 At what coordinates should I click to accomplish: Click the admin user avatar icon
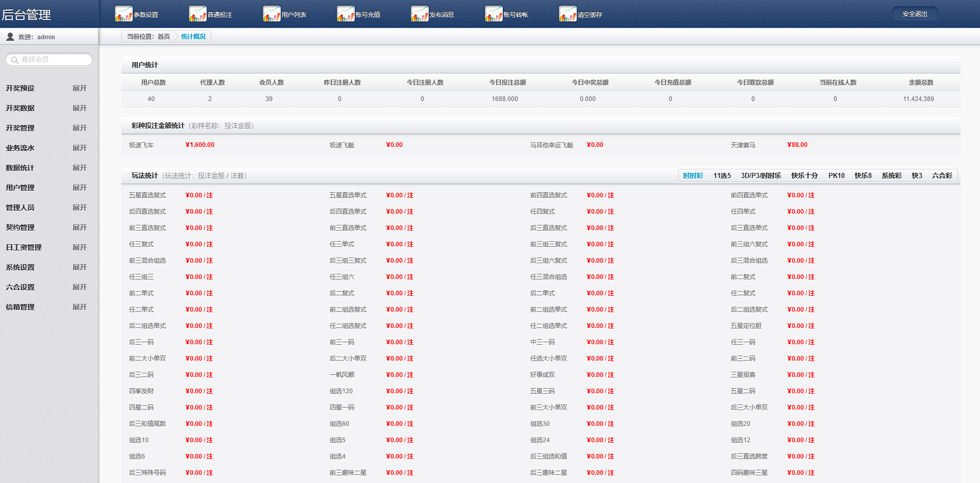10,37
